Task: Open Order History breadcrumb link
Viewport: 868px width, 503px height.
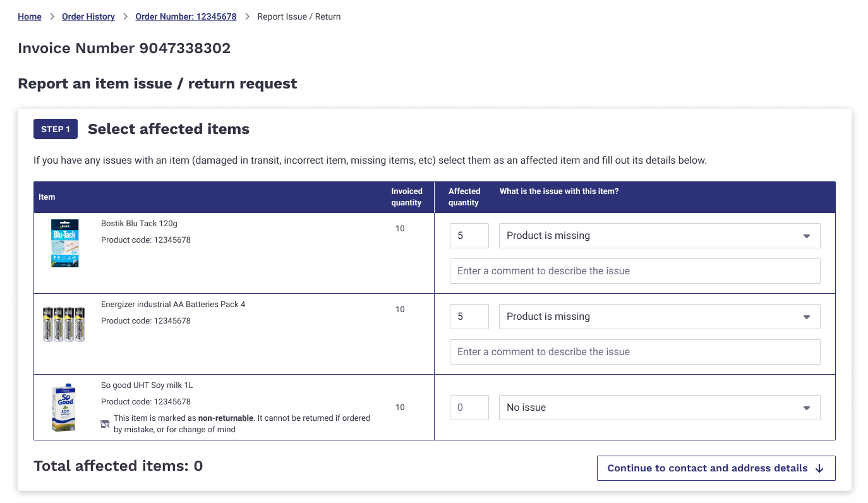Action: coord(88,16)
